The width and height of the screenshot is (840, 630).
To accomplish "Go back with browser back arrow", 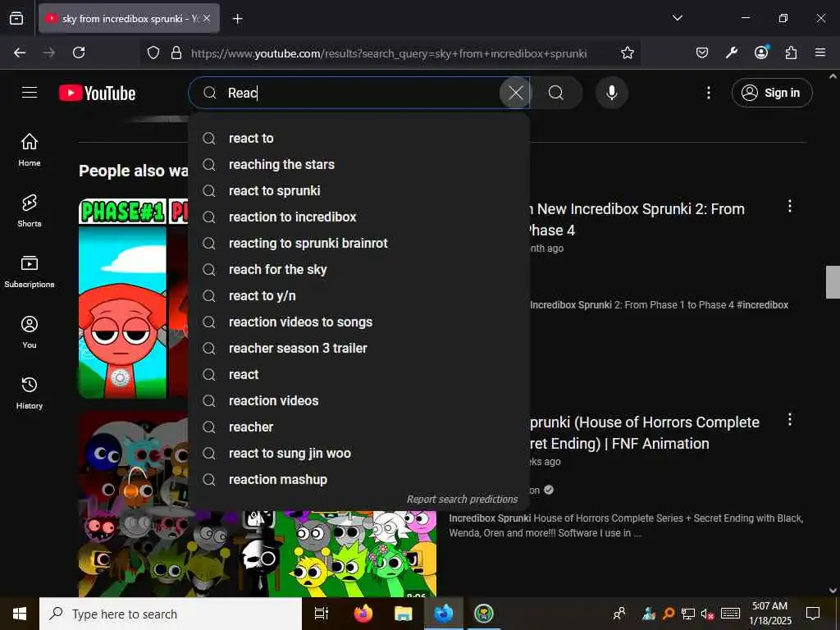I will (x=20, y=52).
